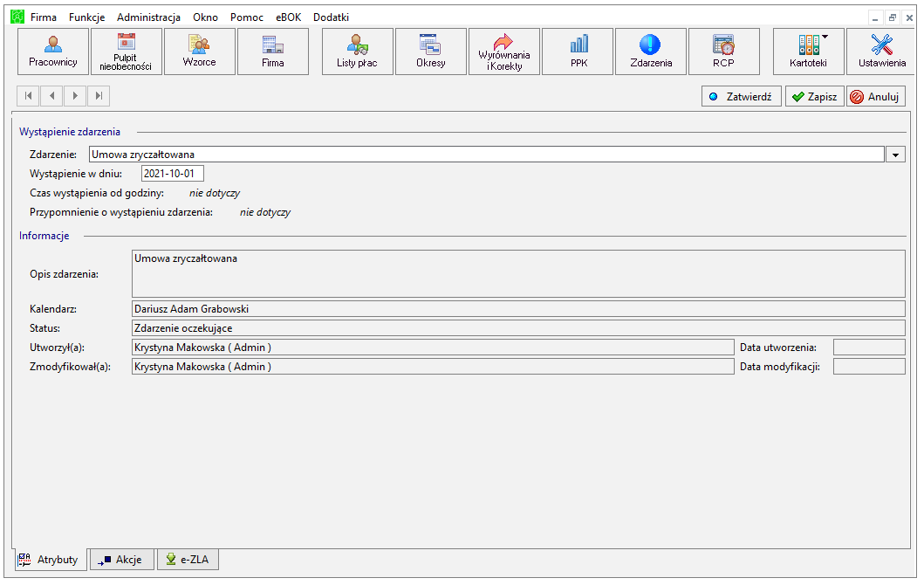Go to previous record arrow
Screen dimensions: 924x585
point(51,95)
